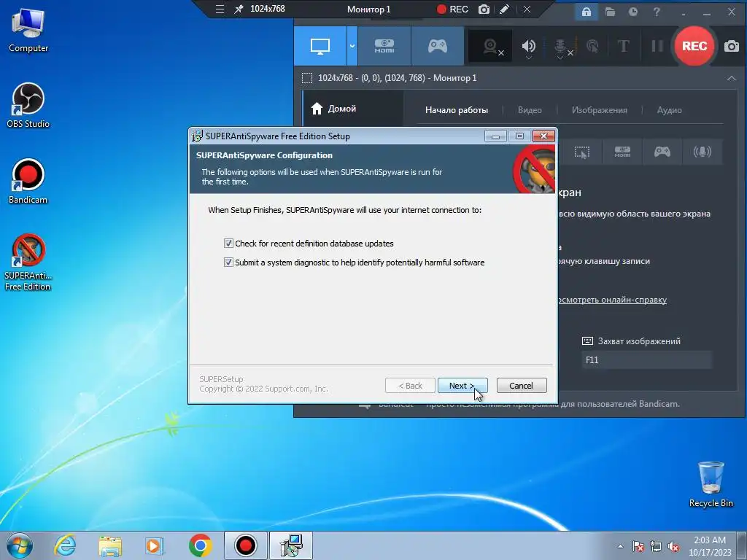Viewport: 747px width, 560px height.
Task: Click the setup installer taskbar button
Action: (291, 545)
